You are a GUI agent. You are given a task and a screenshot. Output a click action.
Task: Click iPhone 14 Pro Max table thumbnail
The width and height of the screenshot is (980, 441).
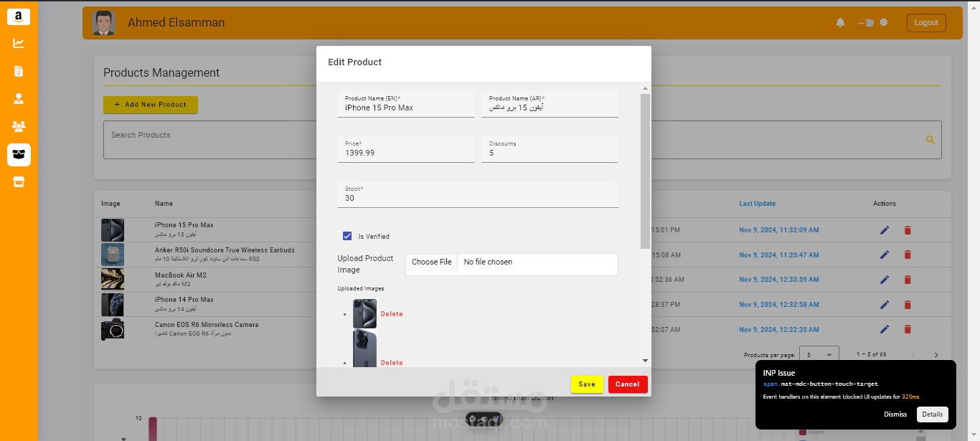point(113,305)
